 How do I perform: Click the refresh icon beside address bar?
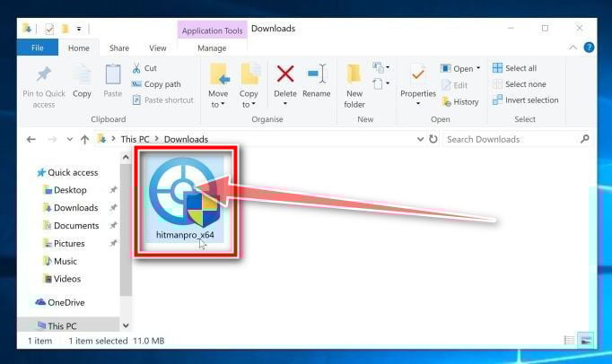(433, 139)
